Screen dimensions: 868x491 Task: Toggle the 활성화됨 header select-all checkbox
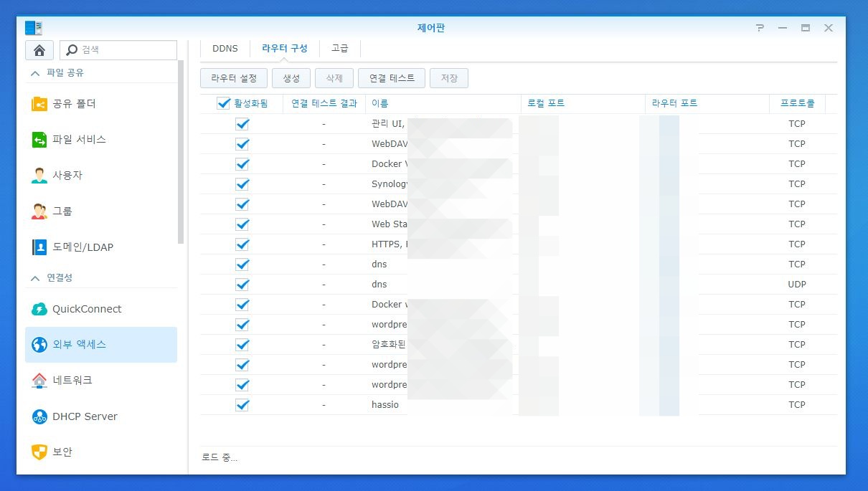tap(223, 104)
